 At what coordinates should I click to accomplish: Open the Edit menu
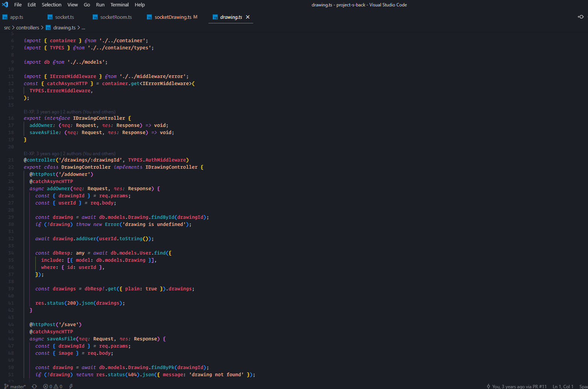coord(32,5)
